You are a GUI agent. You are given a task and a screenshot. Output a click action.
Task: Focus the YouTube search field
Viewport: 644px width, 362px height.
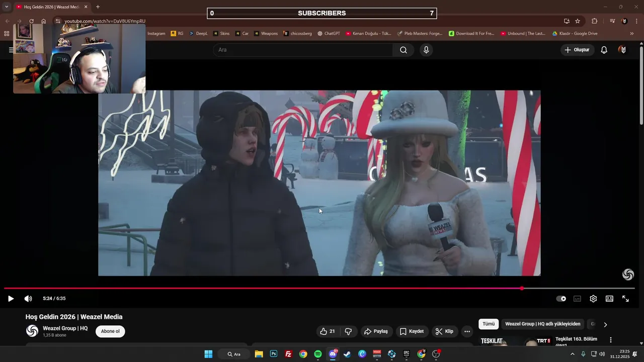pyautogui.click(x=303, y=50)
